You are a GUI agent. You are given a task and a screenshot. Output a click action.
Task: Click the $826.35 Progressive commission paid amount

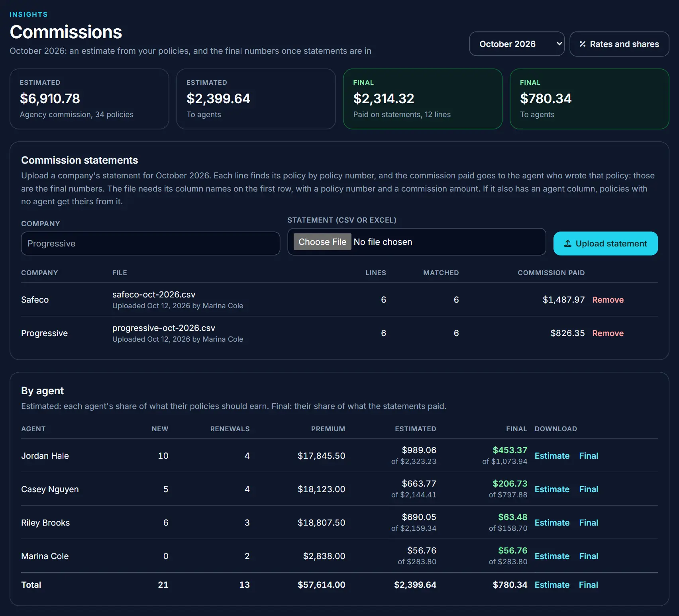click(567, 333)
